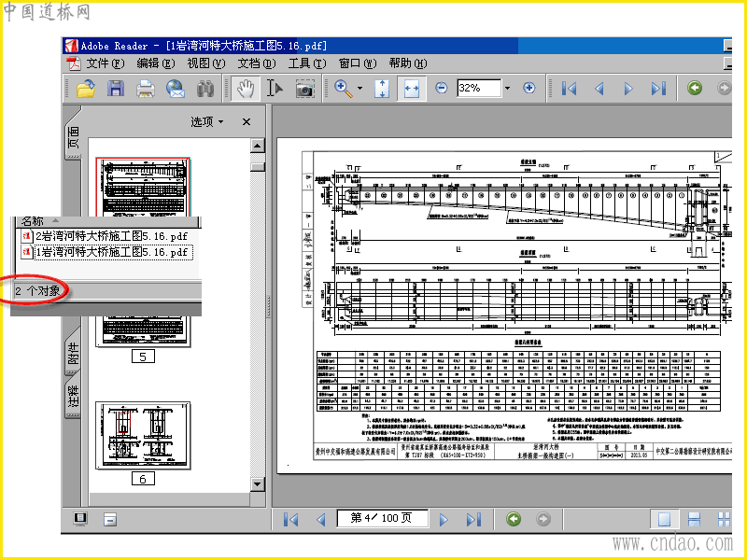Select the text Select tool
Viewport: 747px width, 560px height.
tap(275, 89)
